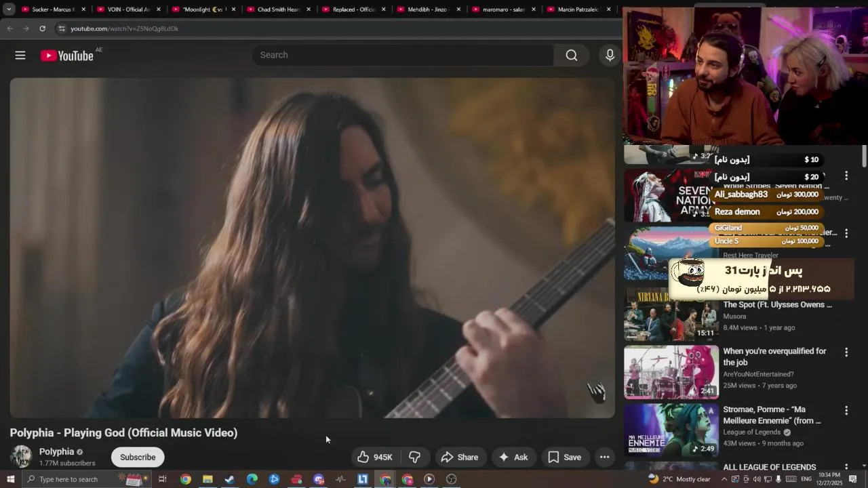Launch Steam from the taskbar
Viewport: 868px width, 488px height.
(230, 479)
